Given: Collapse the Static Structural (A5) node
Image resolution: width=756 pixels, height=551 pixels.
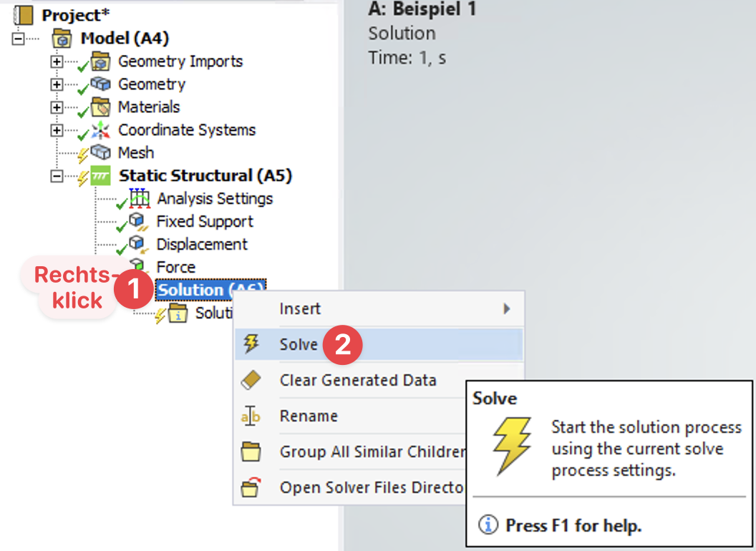Looking at the screenshot, I should click(x=57, y=176).
